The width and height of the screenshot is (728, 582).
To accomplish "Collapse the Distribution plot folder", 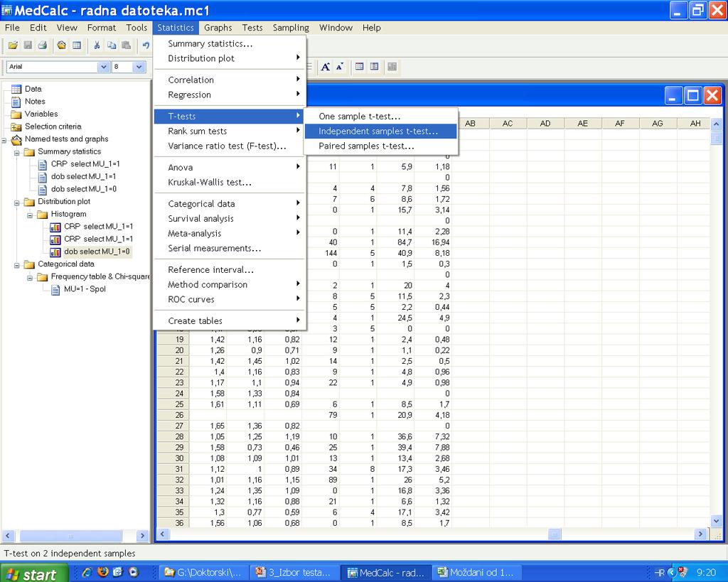I will click(x=17, y=203).
